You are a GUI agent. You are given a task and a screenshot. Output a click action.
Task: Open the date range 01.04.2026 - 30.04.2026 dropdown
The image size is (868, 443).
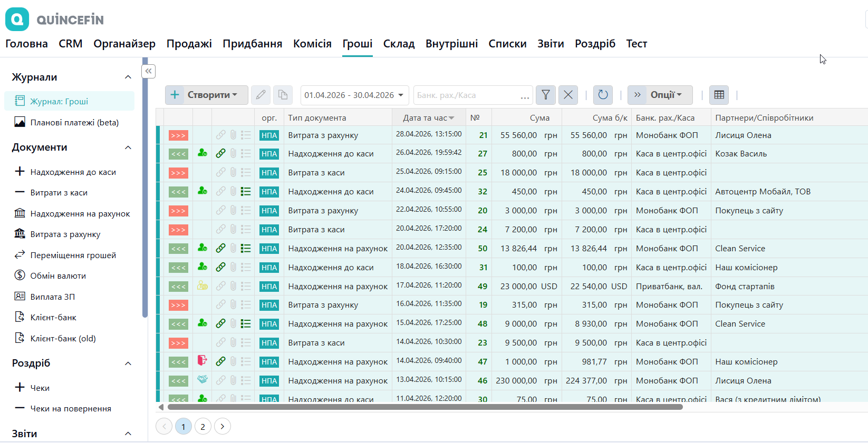click(x=355, y=95)
